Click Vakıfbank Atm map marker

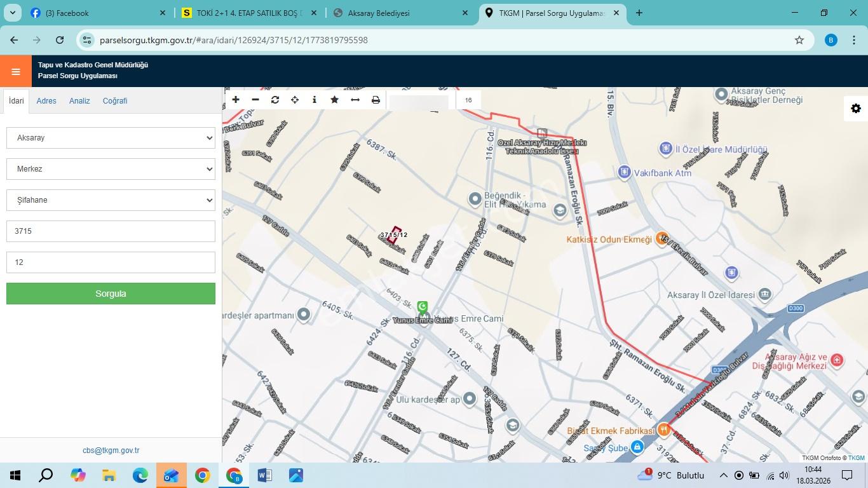tap(625, 172)
